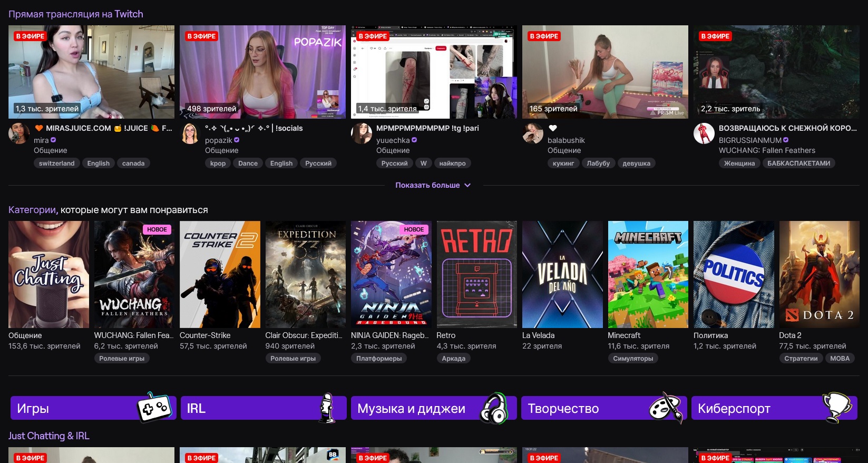Open the Ninja Gaiden Ragebound category cover

click(x=391, y=274)
